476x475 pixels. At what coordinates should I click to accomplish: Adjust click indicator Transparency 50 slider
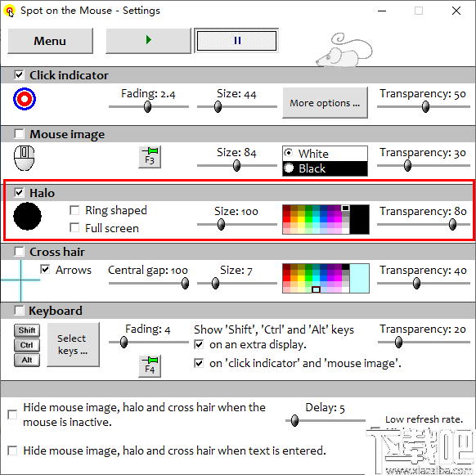[424, 106]
